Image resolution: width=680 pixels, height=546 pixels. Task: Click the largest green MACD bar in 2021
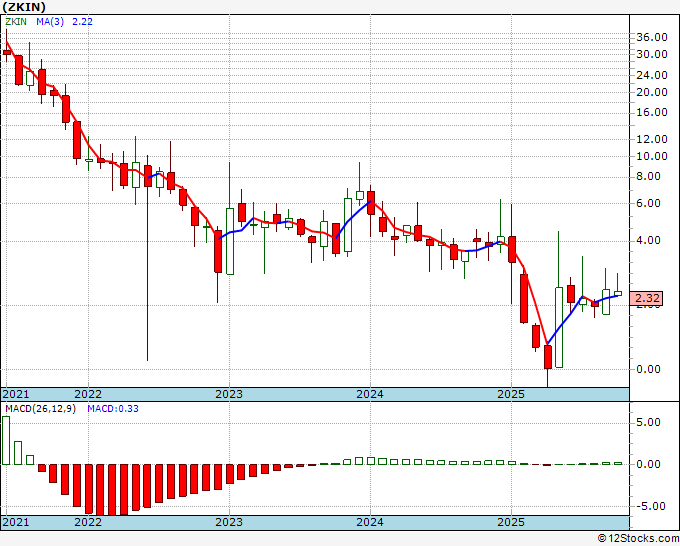[x=6, y=441]
